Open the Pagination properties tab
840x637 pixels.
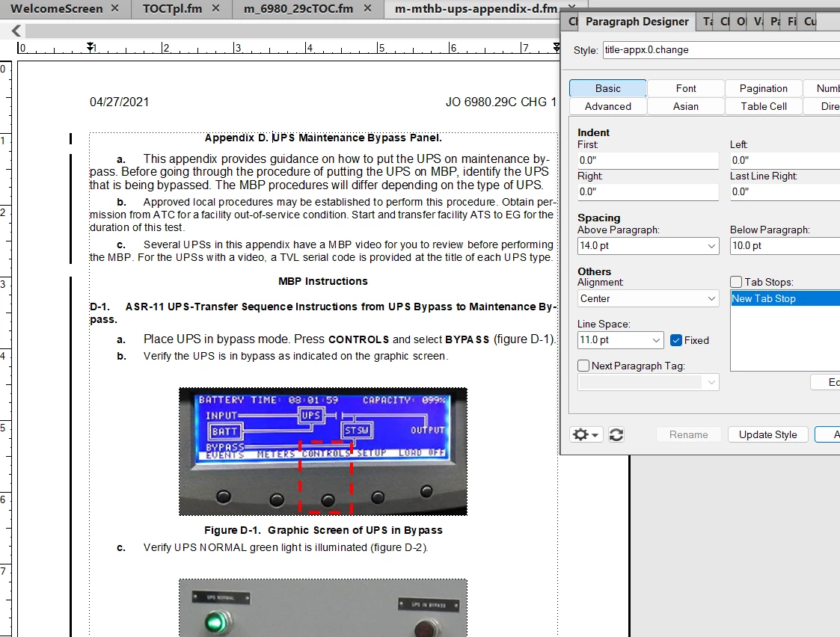pyautogui.click(x=764, y=88)
